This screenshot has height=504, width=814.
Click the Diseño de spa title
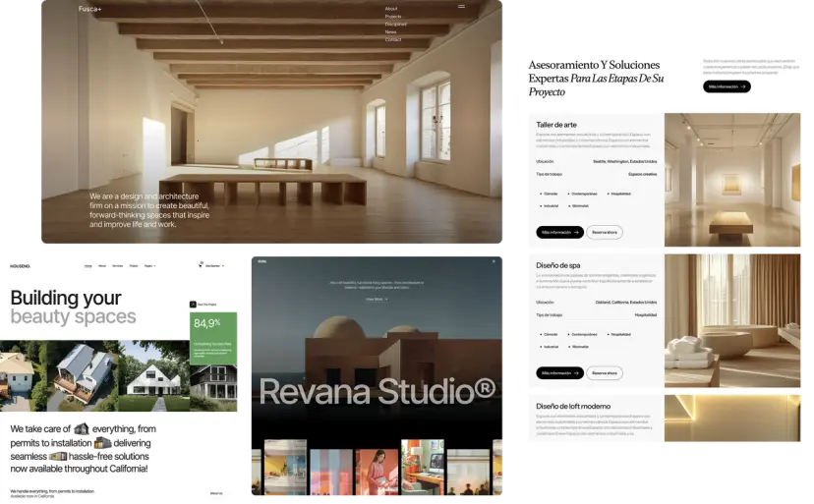pyautogui.click(x=558, y=265)
